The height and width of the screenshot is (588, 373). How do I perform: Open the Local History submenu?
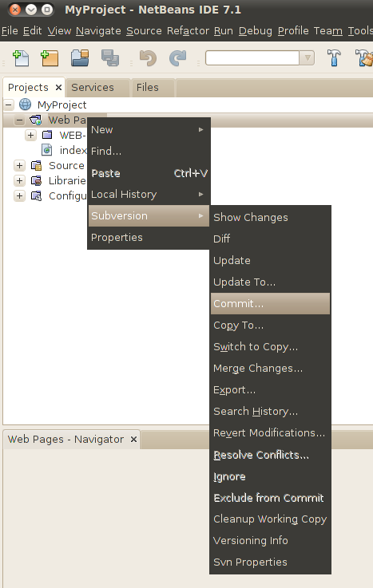pos(149,194)
